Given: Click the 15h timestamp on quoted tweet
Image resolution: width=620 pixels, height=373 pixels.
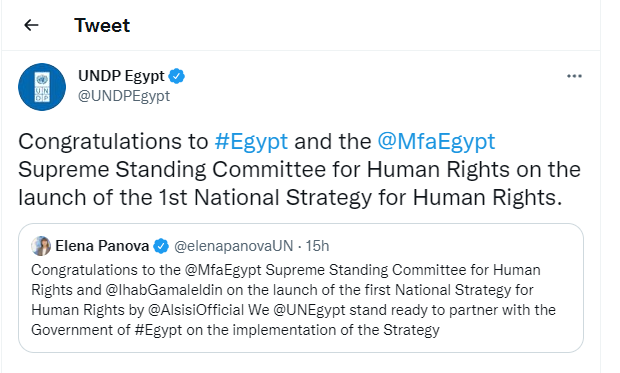Looking at the screenshot, I should click(317, 246).
